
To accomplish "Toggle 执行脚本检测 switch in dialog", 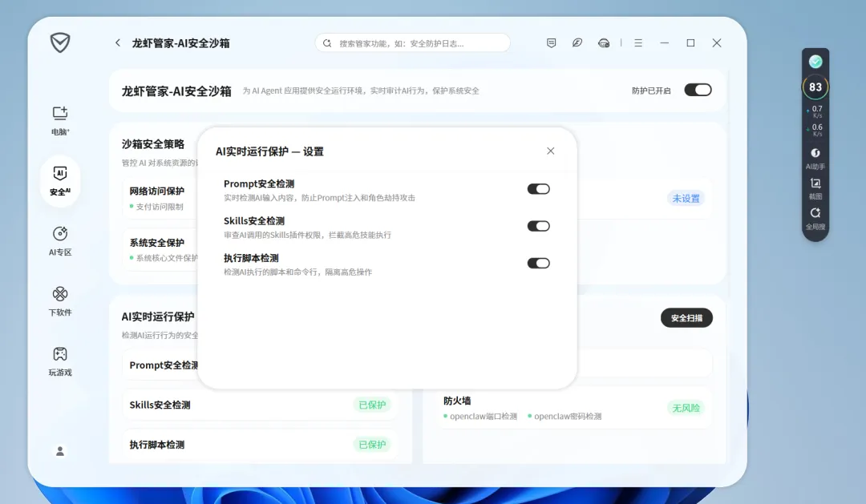I will (539, 263).
